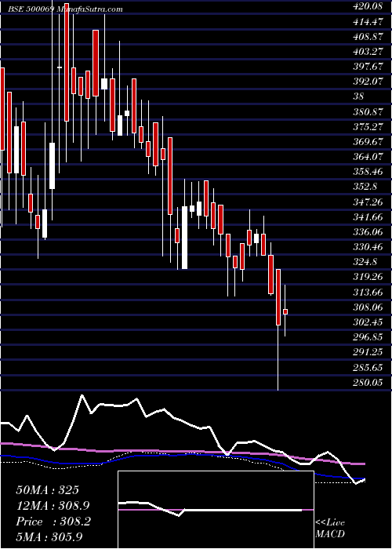Screen dimensions: 392x549
Task: Click the 302.45 price label
Action: [368, 322]
